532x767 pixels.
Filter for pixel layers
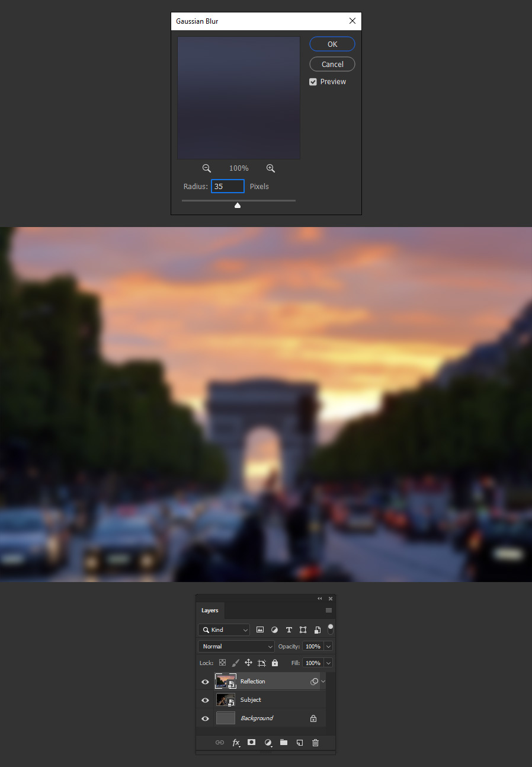(x=260, y=629)
